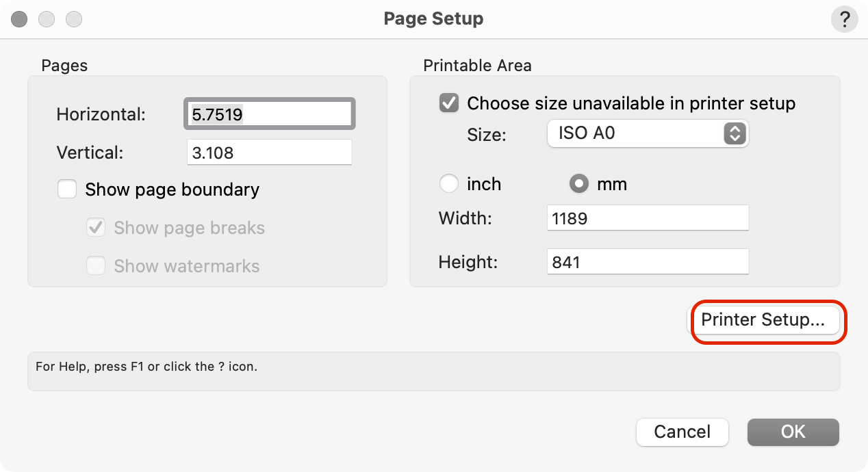Open help with the question mark icon
Image resolution: width=868 pixels, height=472 pixels.
click(844, 19)
